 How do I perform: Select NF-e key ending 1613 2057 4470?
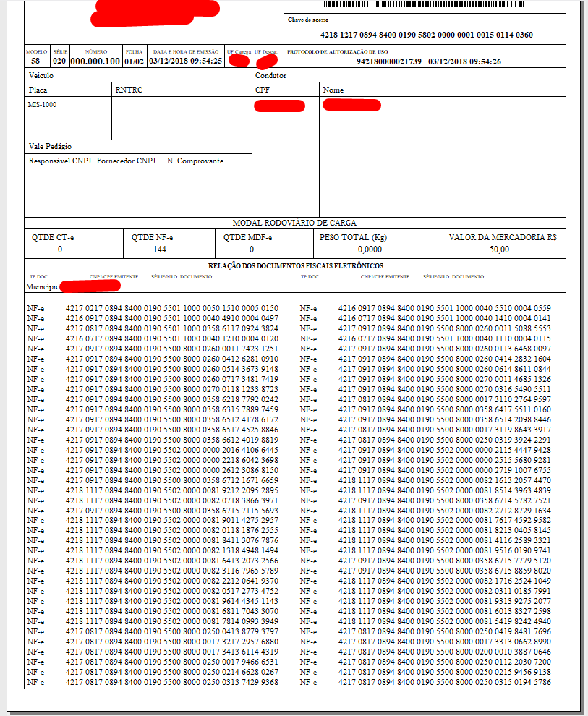click(x=444, y=480)
